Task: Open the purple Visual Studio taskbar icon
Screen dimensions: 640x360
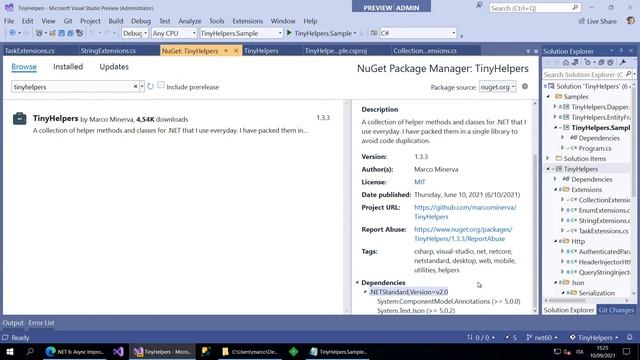Action: pos(118,351)
